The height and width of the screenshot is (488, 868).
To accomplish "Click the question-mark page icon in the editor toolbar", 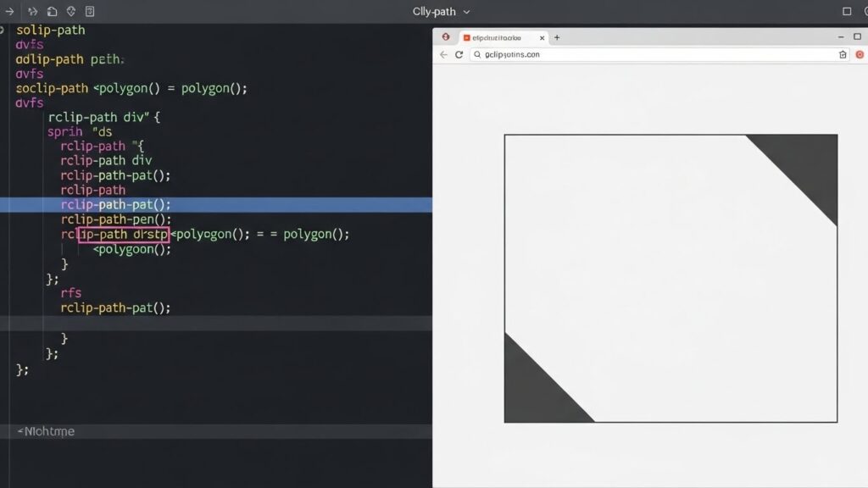I will (90, 12).
